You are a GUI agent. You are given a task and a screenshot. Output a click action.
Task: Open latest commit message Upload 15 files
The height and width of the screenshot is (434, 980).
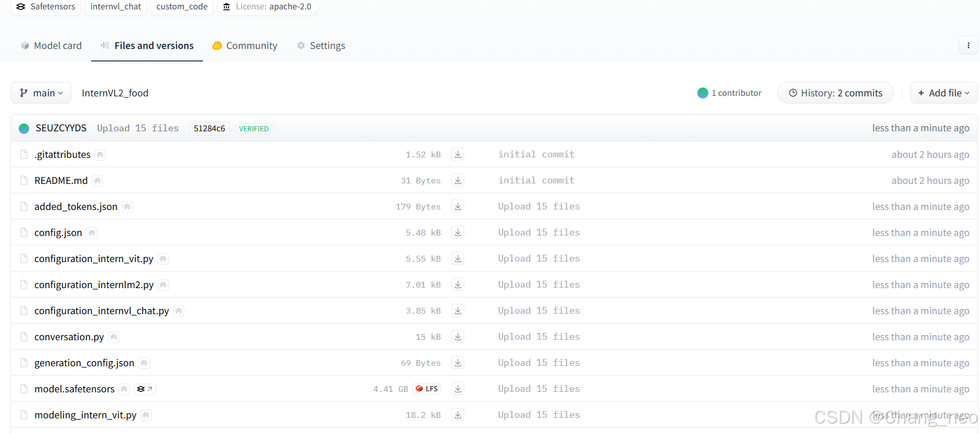[138, 128]
